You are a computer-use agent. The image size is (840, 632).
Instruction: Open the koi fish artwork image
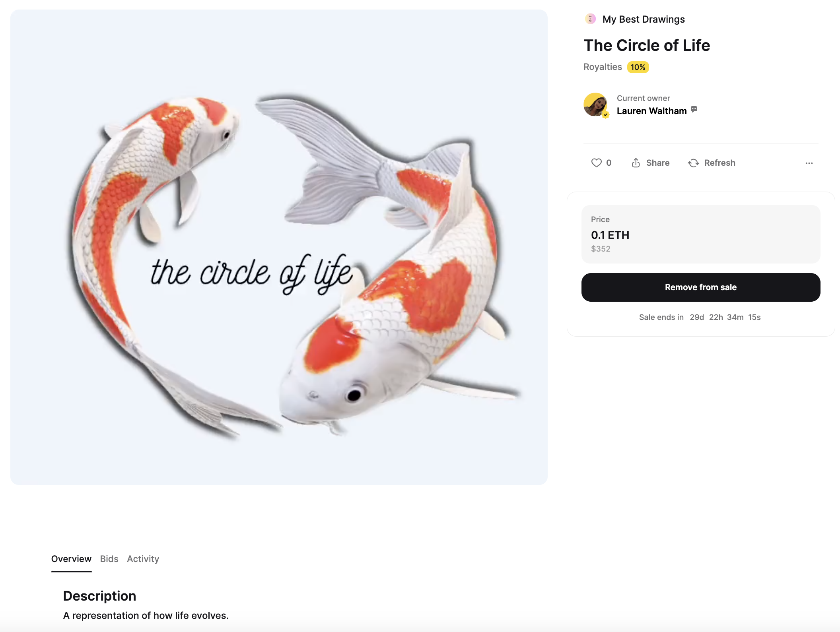click(x=279, y=247)
